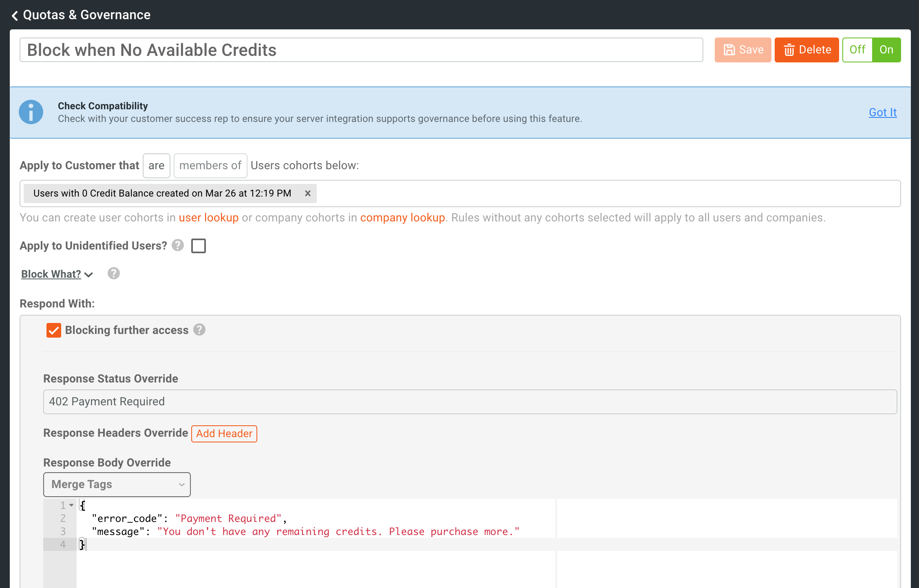Screen dimensions: 919x588
Task: Click help icon beside Block What
Action: [114, 274]
